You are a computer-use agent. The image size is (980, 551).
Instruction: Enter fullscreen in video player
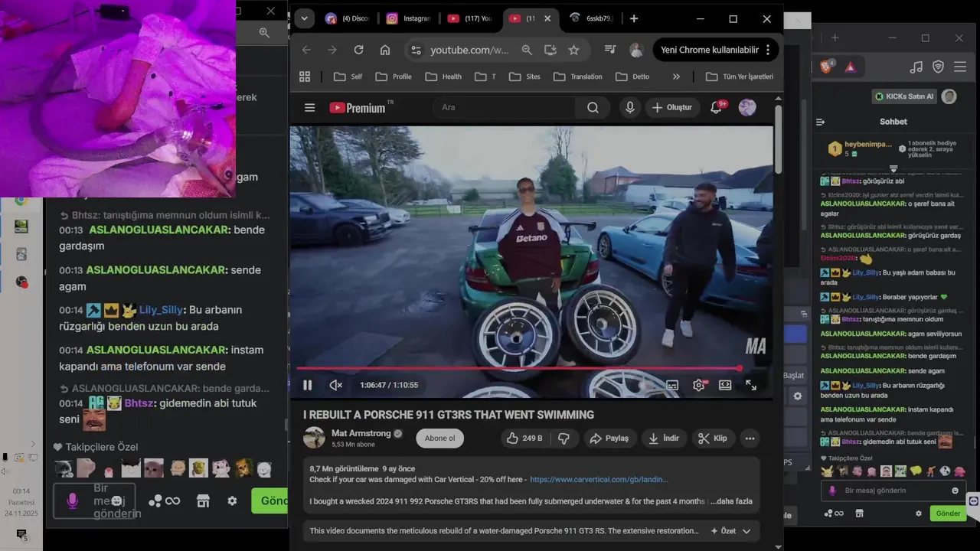tap(751, 385)
